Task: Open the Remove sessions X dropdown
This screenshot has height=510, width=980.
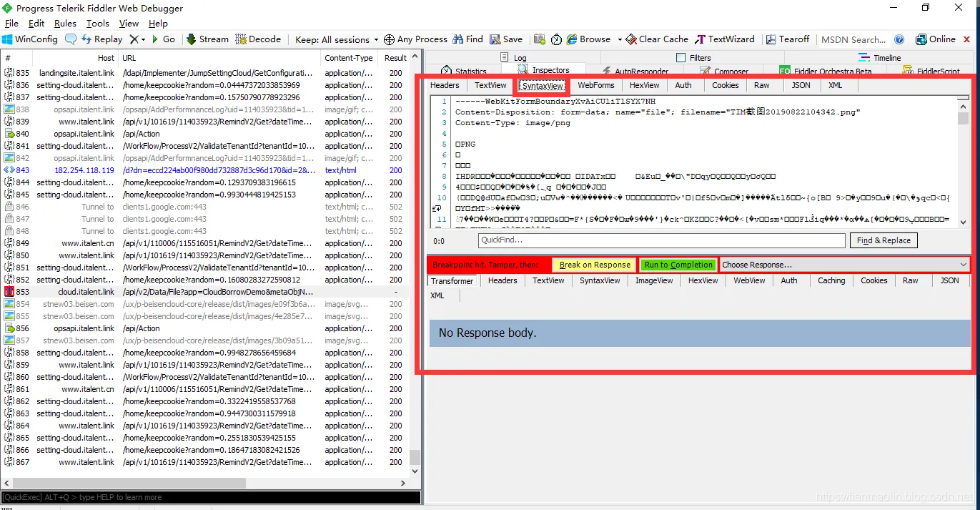Action: [137, 39]
